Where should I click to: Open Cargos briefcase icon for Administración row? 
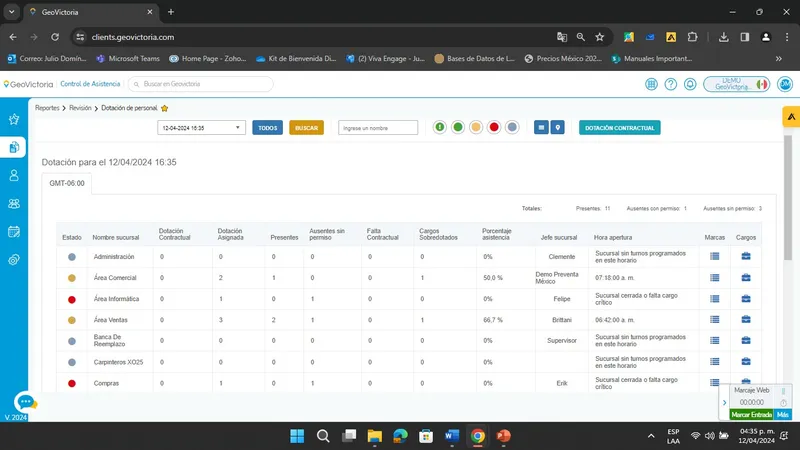(x=746, y=256)
